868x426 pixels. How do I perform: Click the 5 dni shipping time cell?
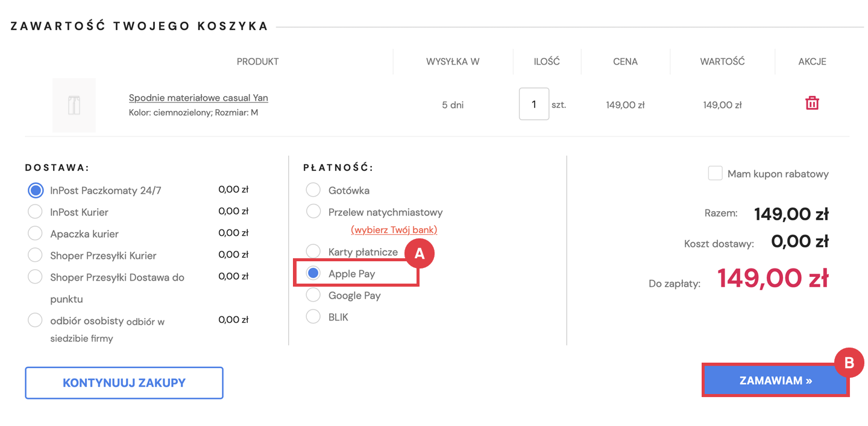pyautogui.click(x=453, y=105)
